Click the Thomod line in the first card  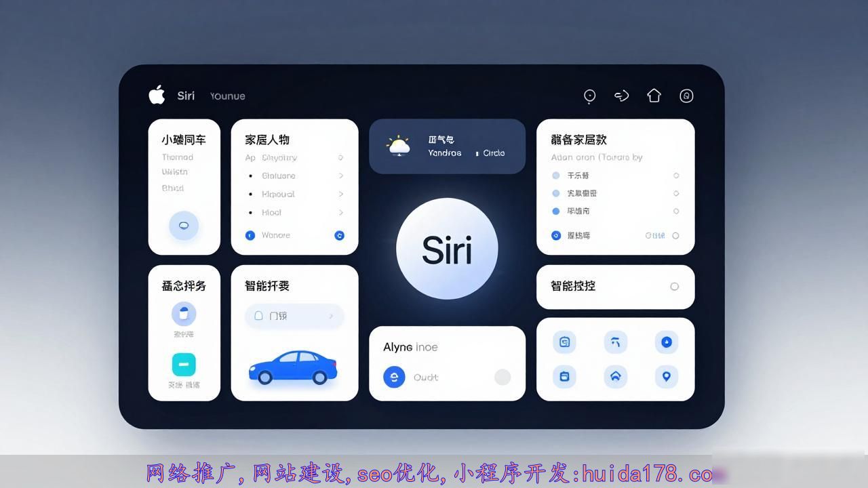(x=178, y=157)
